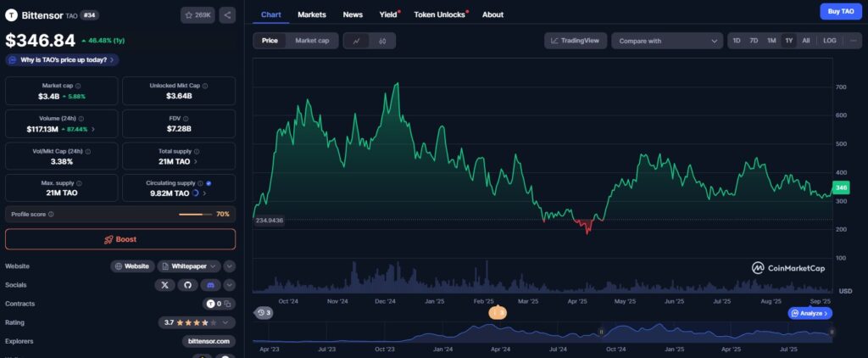868x358 pixels.
Task: Open 'Why is TAO's price up today?'
Action: tap(62, 60)
